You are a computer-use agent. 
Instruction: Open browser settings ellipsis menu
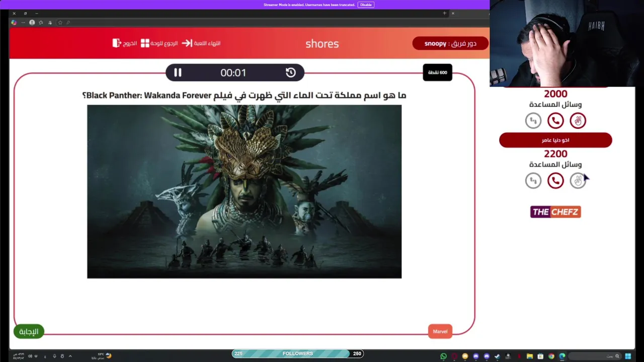(23, 23)
